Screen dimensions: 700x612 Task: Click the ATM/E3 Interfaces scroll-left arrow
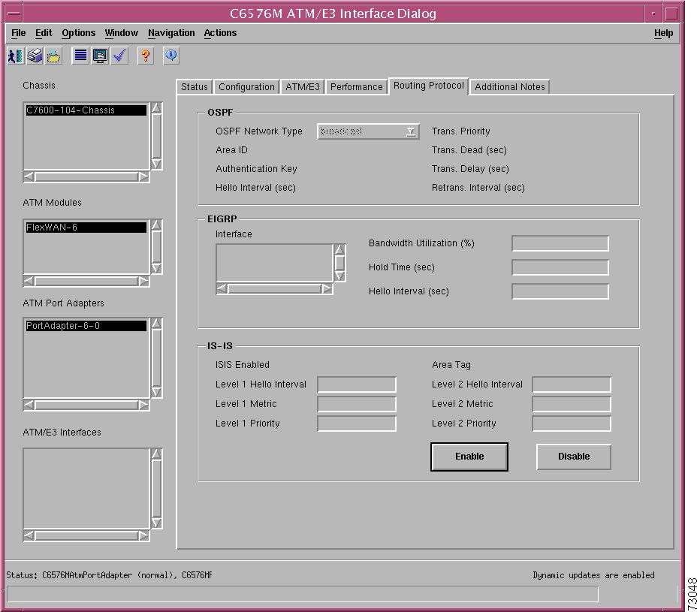29,535
